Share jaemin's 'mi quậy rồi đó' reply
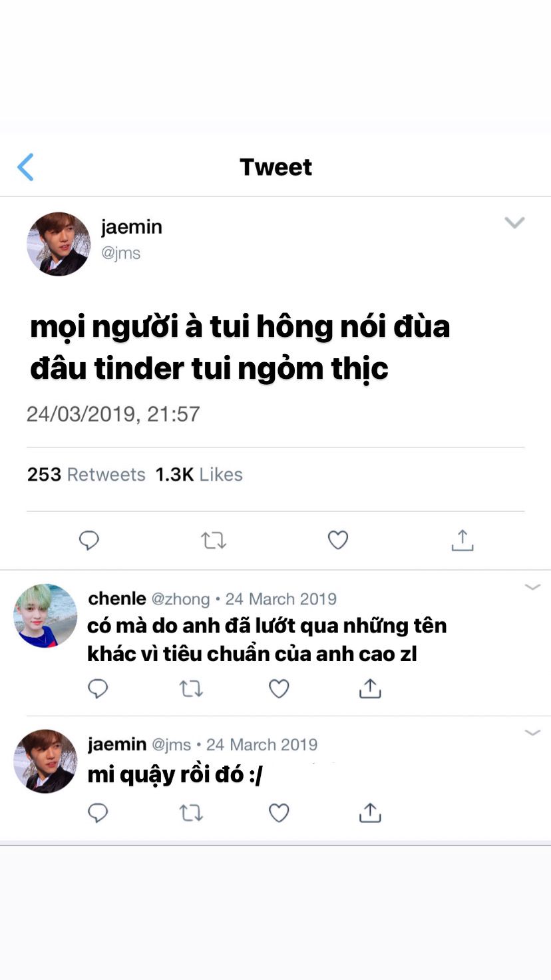The height and width of the screenshot is (980, 551). click(370, 813)
